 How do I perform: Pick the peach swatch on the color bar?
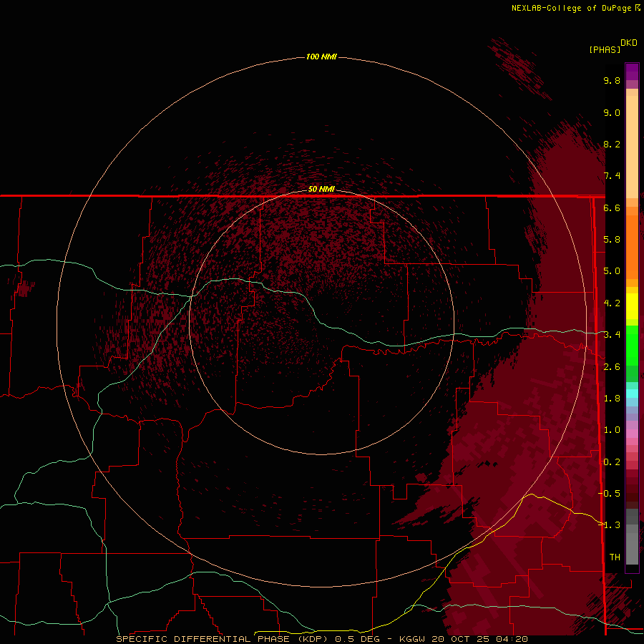pos(632,148)
